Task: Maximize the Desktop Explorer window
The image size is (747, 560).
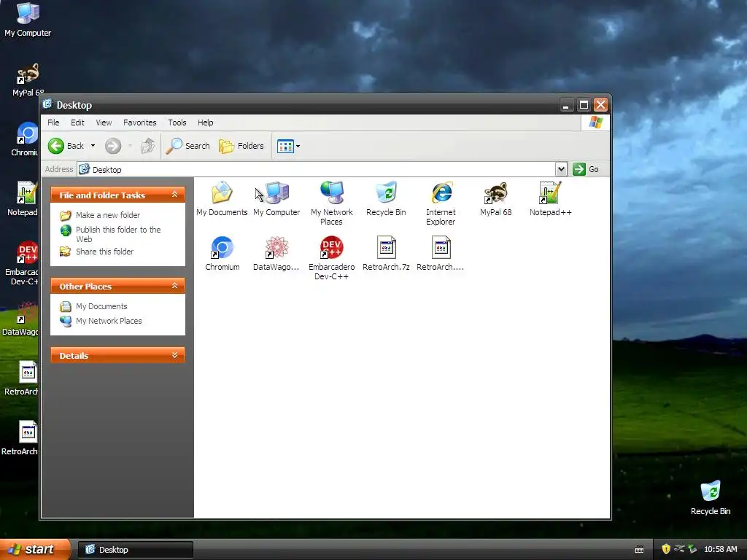Action: (x=584, y=105)
